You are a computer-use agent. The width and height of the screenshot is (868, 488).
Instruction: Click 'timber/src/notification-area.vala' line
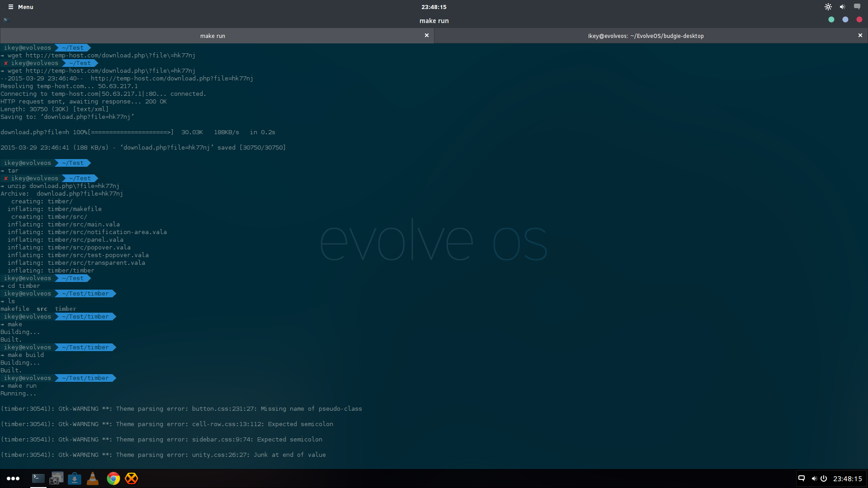(x=107, y=232)
